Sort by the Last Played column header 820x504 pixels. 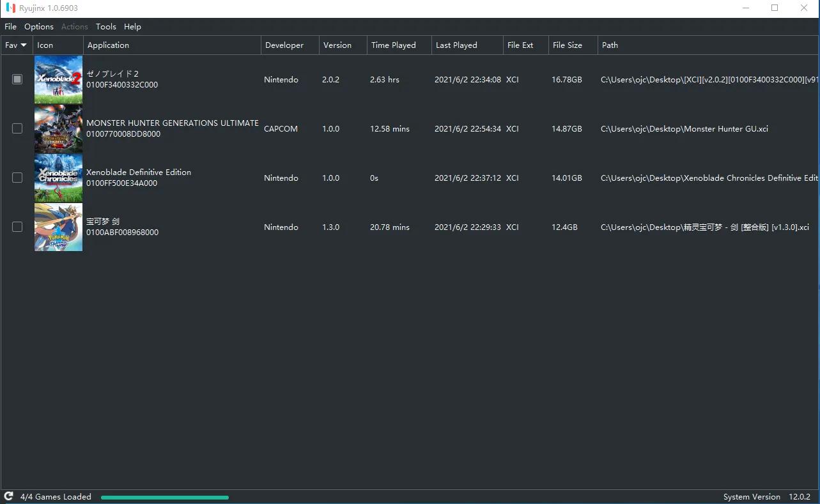[468, 45]
